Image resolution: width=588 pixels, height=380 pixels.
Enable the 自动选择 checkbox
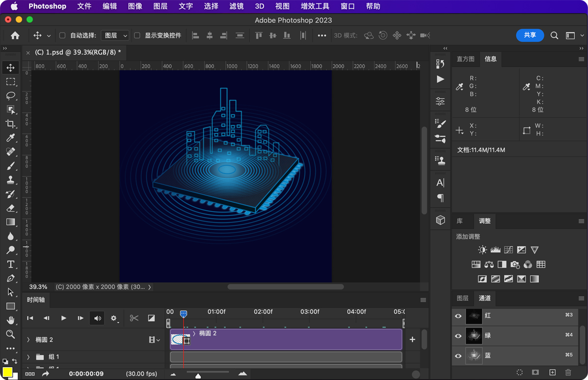pyautogui.click(x=62, y=35)
